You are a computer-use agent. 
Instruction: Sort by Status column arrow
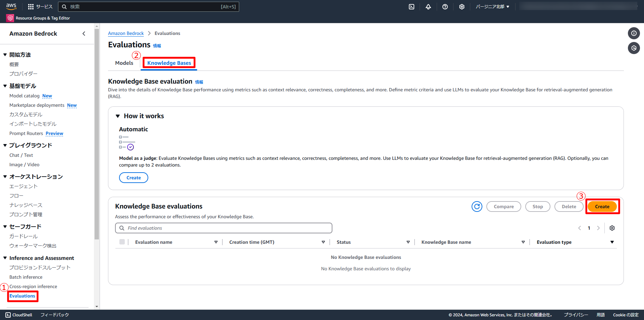[x=408, y=242]
